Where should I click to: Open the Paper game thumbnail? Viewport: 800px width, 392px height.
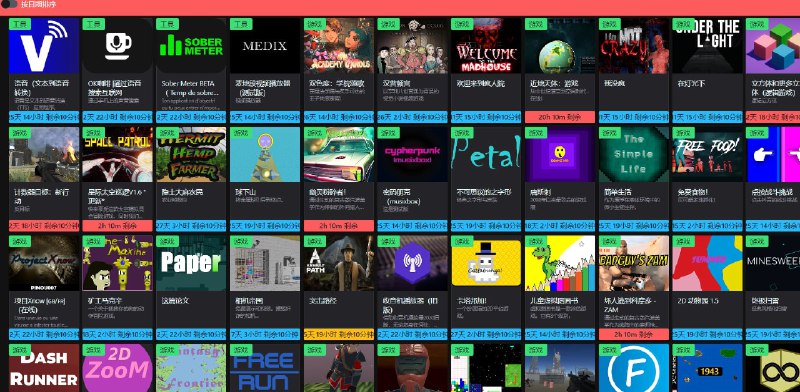click(x=191, y=263)
